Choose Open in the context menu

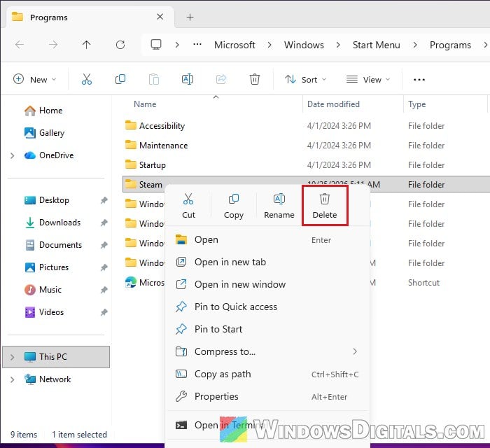point(268,239)
